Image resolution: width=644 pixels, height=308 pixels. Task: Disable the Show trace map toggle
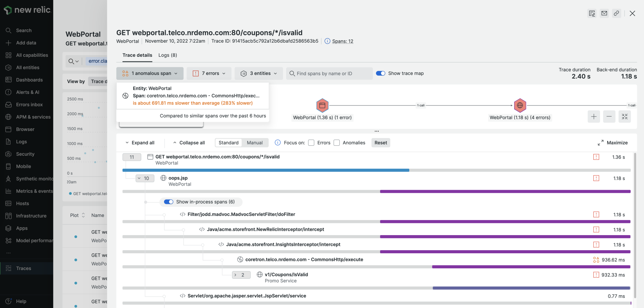click(x=381, y=73)
